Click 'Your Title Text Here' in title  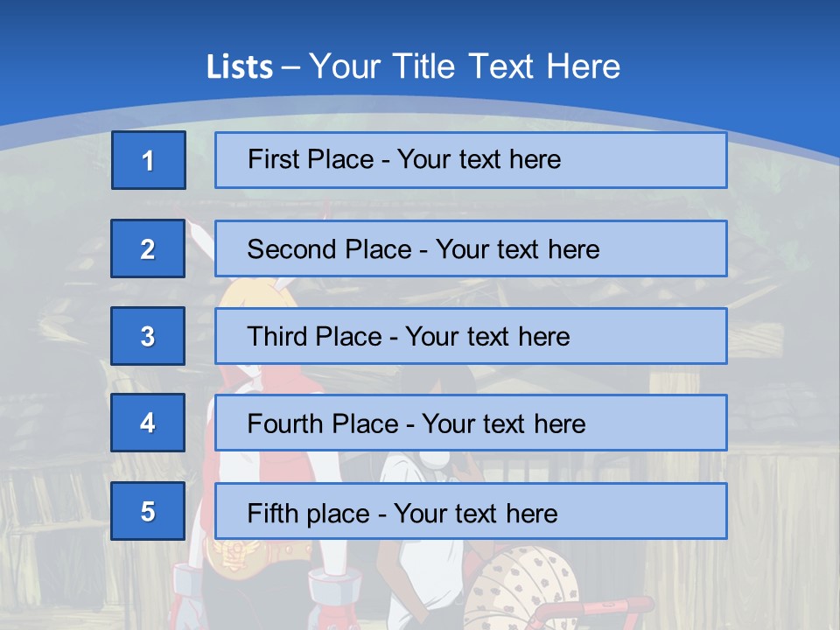click(464, 66)
